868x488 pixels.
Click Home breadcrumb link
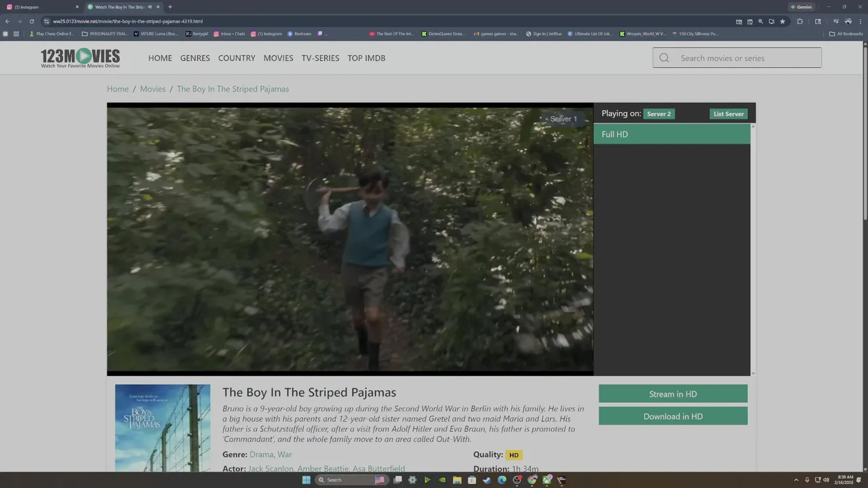tap(117, 89)
